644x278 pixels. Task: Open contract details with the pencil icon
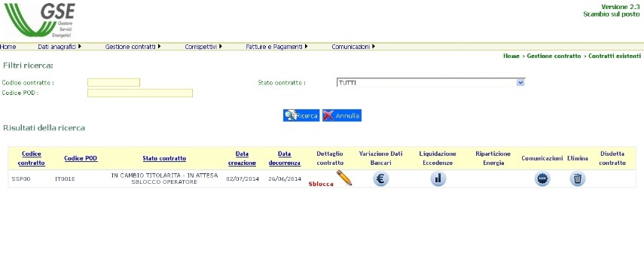344,178
